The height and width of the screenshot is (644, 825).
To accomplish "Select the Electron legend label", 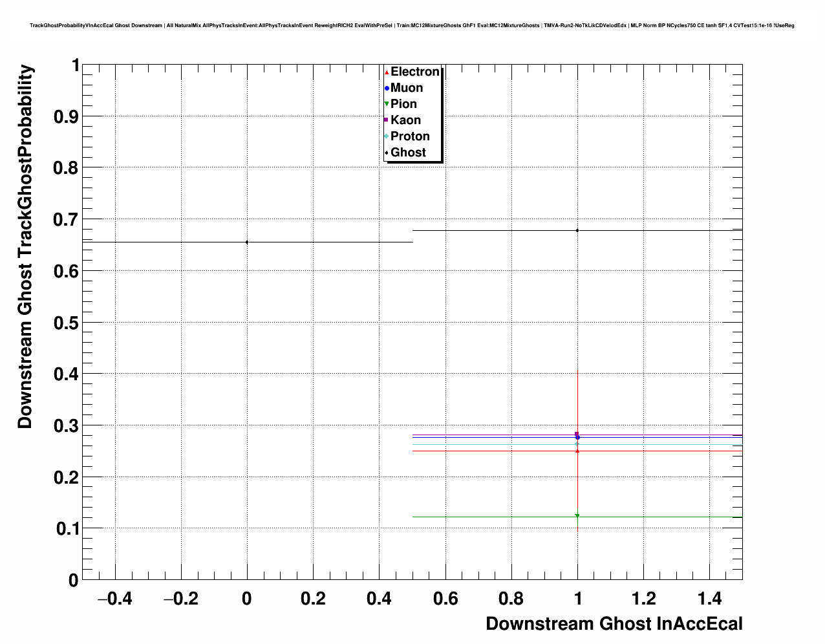I will click(415, 72).
